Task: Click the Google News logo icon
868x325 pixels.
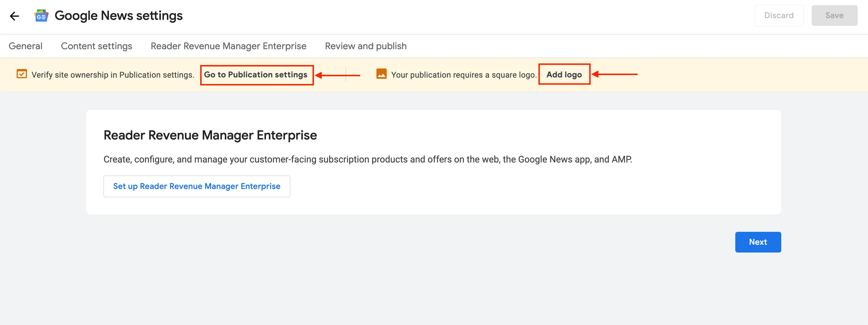Action: [x=41, y=16]
